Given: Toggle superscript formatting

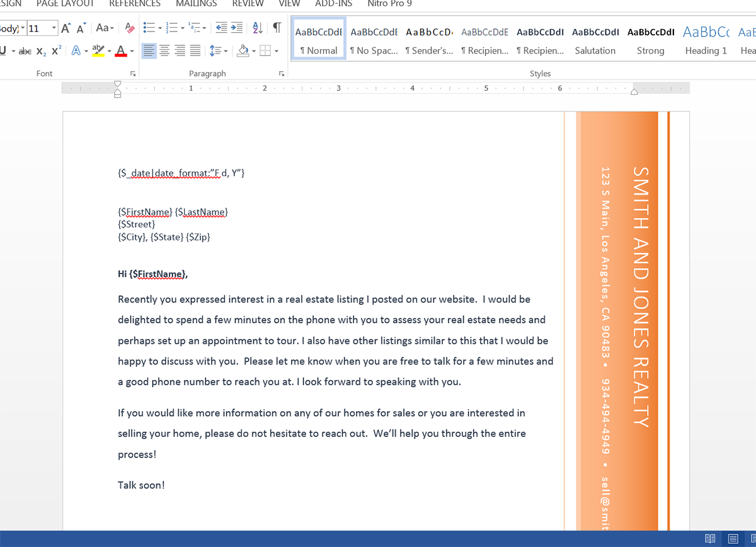Looking at the screenshot, I should 56,51.
